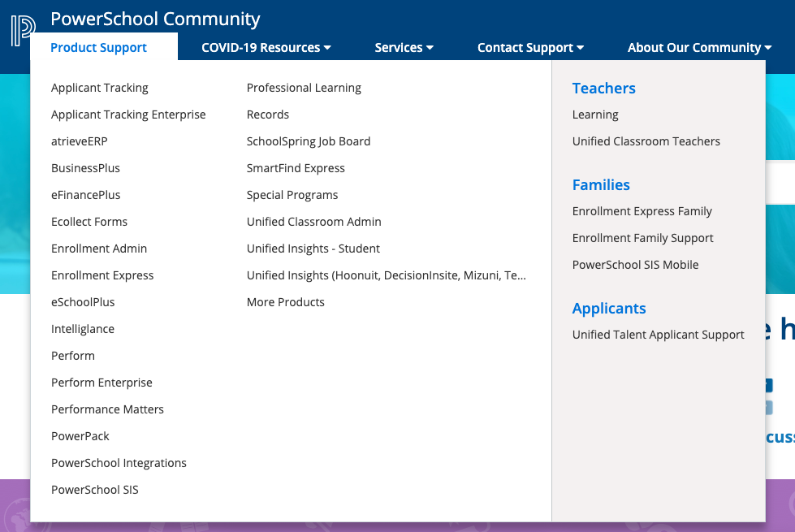Select the Records product link
The height and width of the screenshot is (532, 795).
tap(268, 115)
